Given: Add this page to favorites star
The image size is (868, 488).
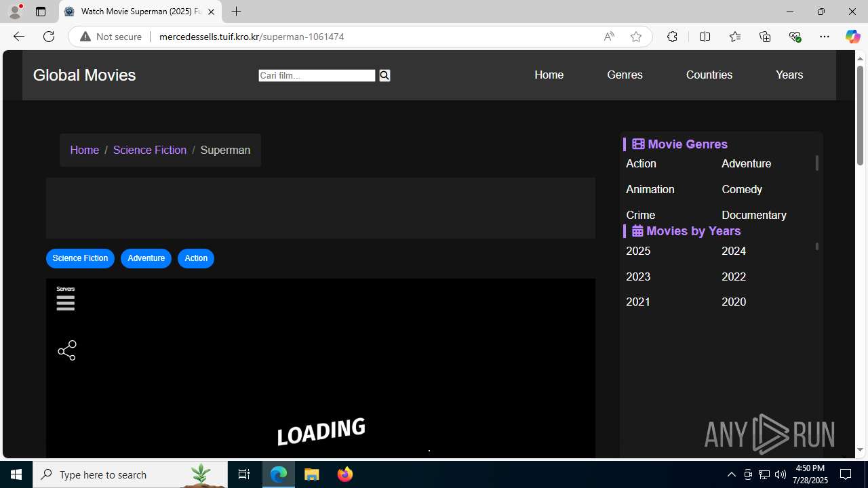Looking at the screenshot, I should point(635,37).
